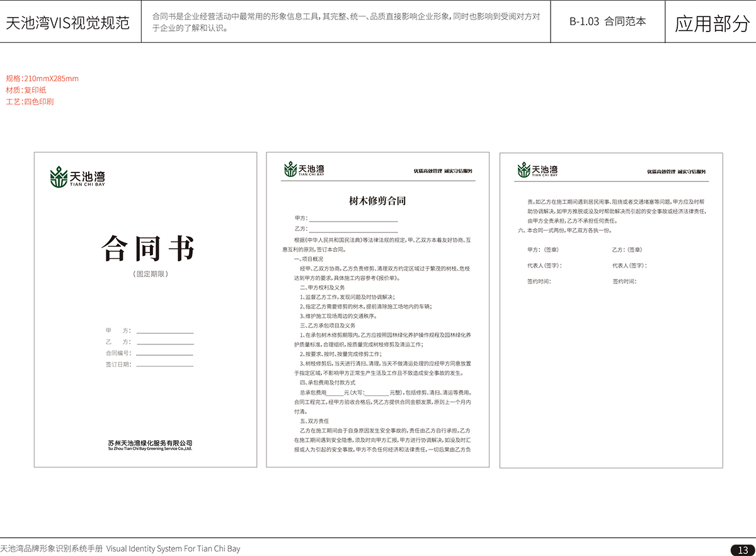
Task: Select the 应用部分 section label
Action: 712,23
